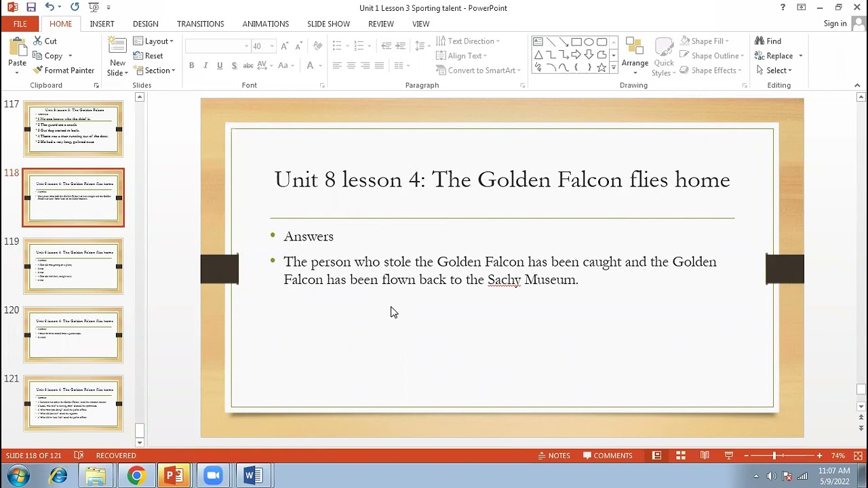This screenshot has height=488, width=868.
Task: Switch to the ANIMATIONS tab
Action: (266, 24)
